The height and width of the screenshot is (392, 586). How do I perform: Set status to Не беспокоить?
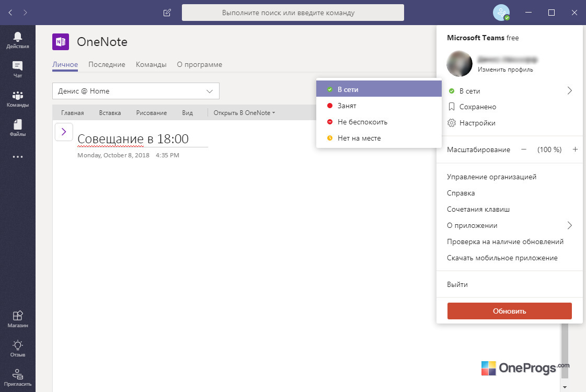(x=379, y=122)
